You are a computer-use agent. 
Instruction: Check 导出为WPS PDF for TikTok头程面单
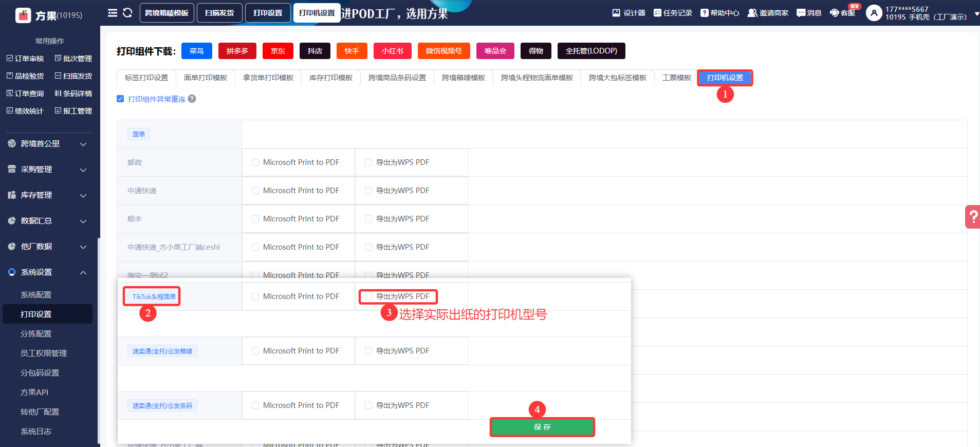click(368, 296)
